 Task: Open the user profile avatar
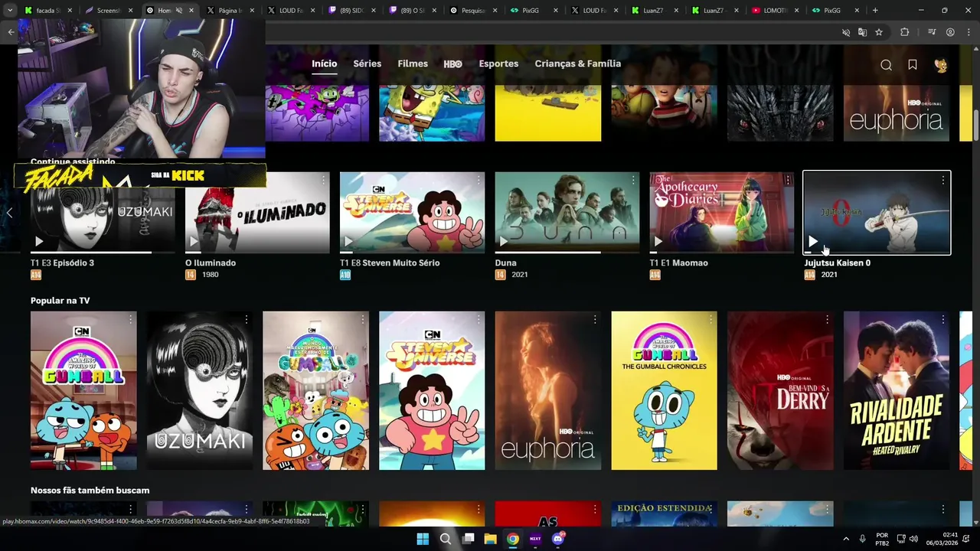click(x=941, y=65)
